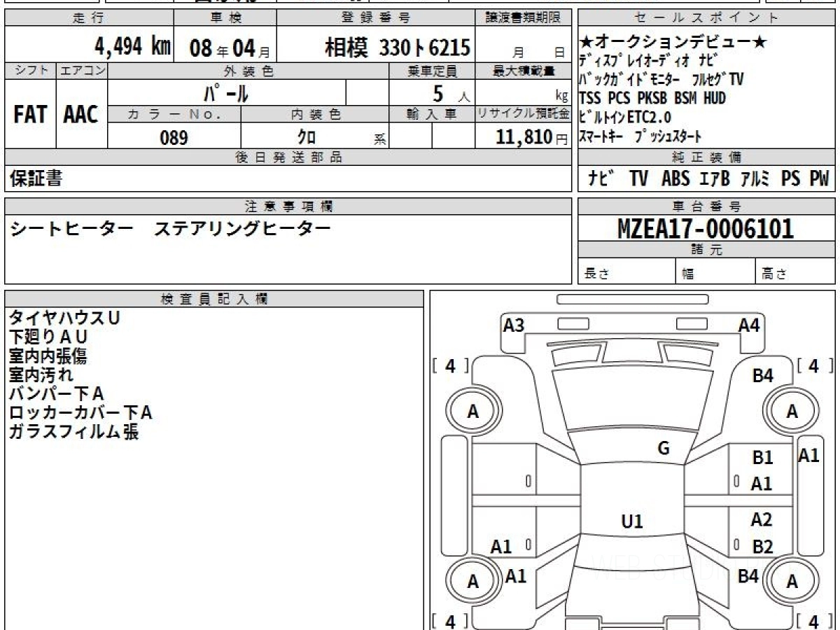Select the ★オークションデビュー★ line
The width and height of the screenshot is (840, 630).
[673, 43]
